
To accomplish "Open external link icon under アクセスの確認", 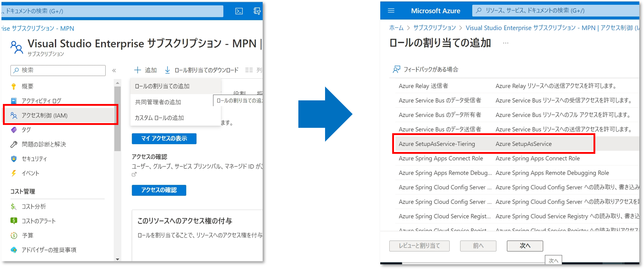I will [134, 174].
